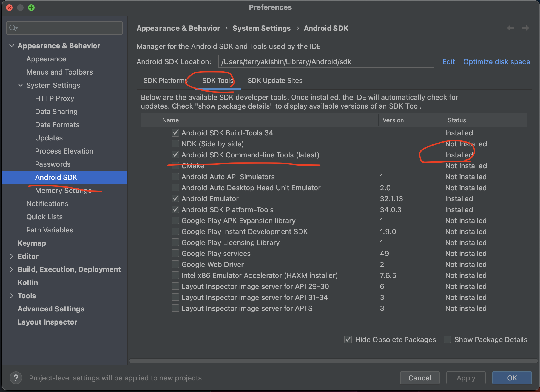Expand Build, Execution, Deployment section

12,269
